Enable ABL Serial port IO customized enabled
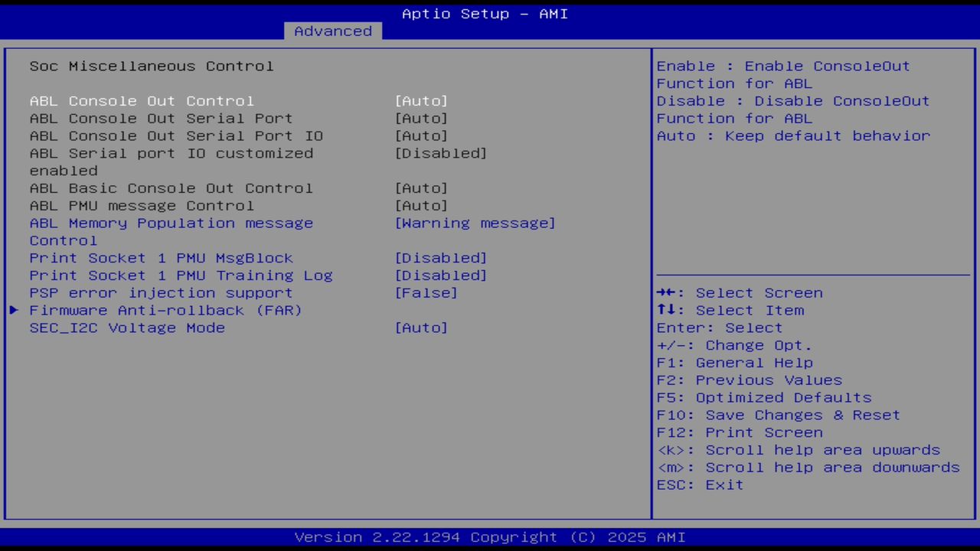Viewport: 980px width, 551px height. tap(171, 153)
